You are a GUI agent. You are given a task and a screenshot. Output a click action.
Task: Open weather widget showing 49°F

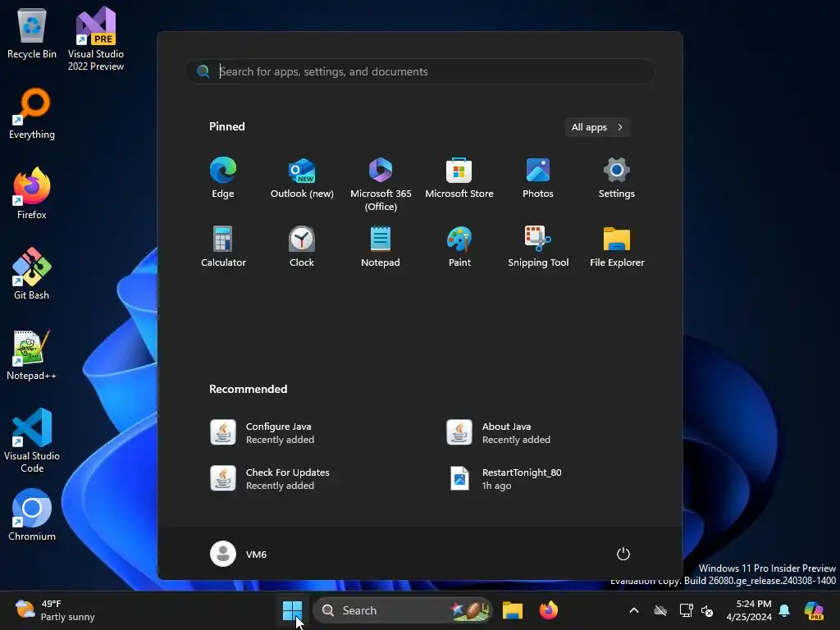click(55, 610)
